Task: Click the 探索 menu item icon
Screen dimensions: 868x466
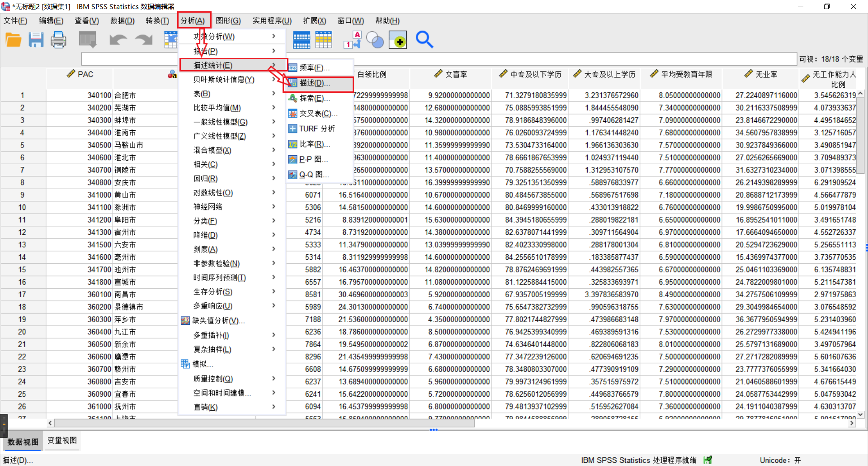Action: click(292, 98)
